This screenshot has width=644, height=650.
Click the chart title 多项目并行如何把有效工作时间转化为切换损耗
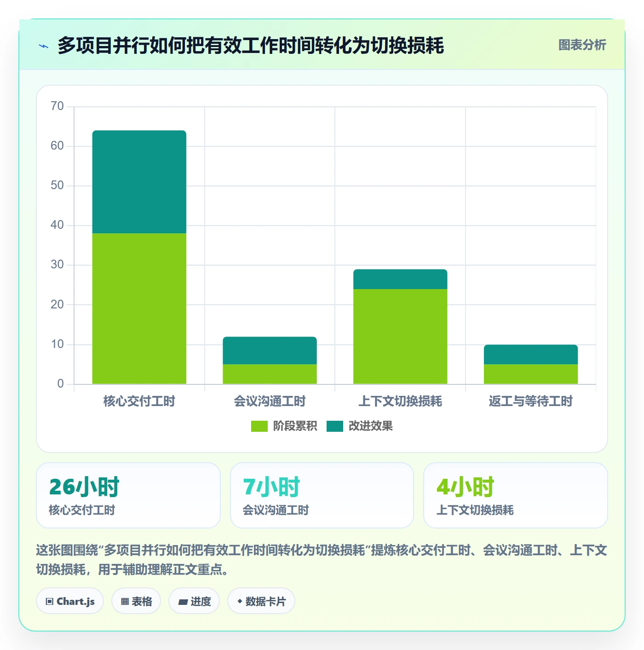click(x=251, y=46)
